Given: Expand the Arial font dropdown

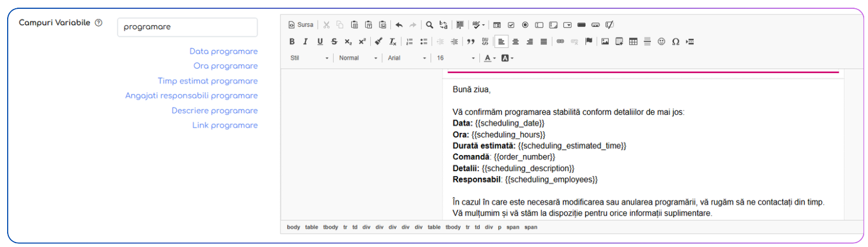Looking at the screenshot, I should click(x=407, y=58).
